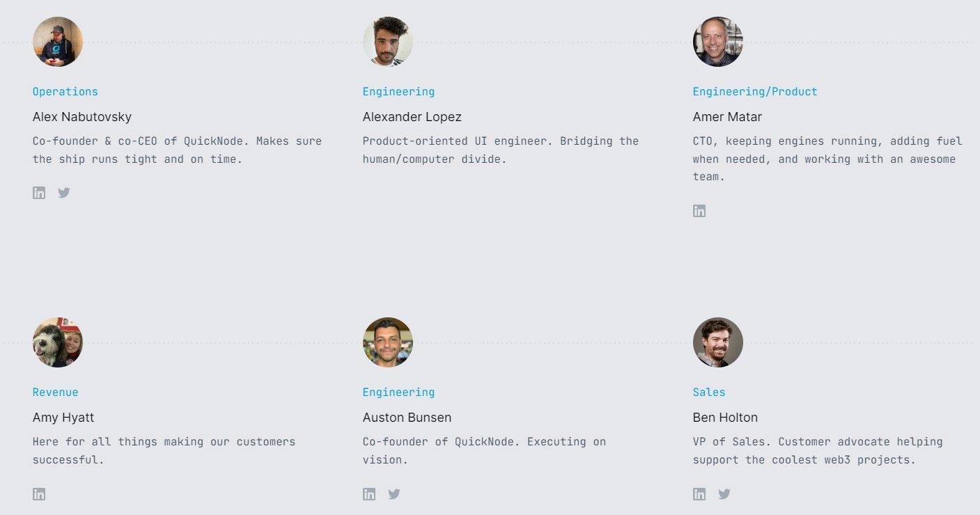The image size is (980, 515).
Task: Click Alex Nabutovsky's profile photo
Action: [x=58, y=42]
